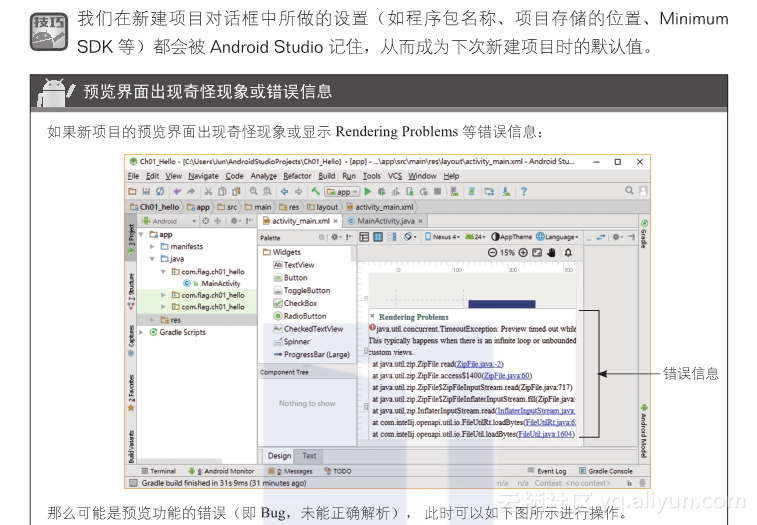Open the Nexus 4 device dropdown
The image size is (757, 525).
(x=442, y=237)
